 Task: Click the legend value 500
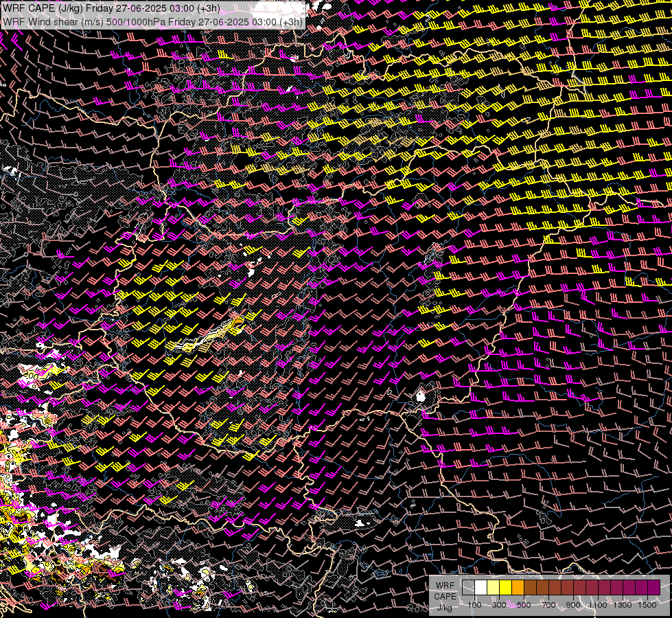click(x=524, y=605)
